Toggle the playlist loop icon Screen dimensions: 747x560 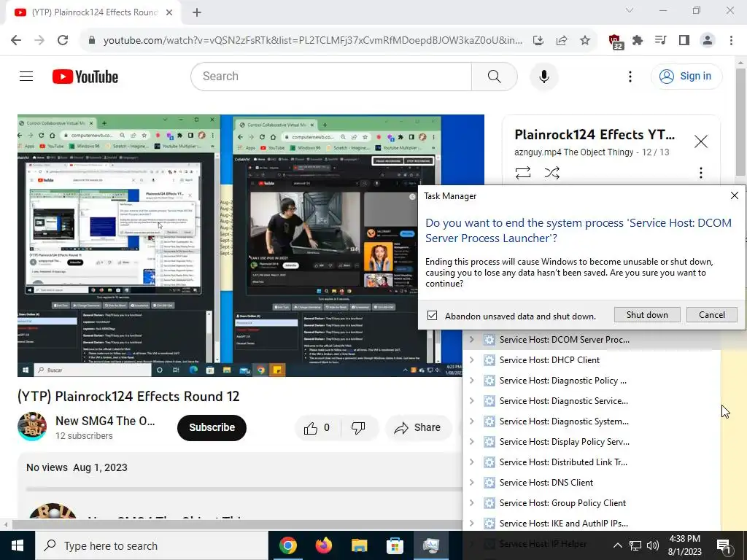[522, 172]
